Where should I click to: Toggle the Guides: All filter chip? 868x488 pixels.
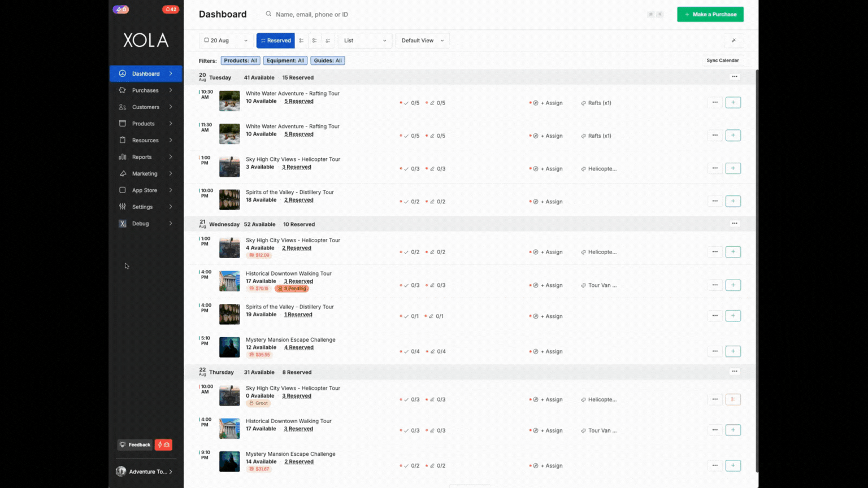[328, 60]
